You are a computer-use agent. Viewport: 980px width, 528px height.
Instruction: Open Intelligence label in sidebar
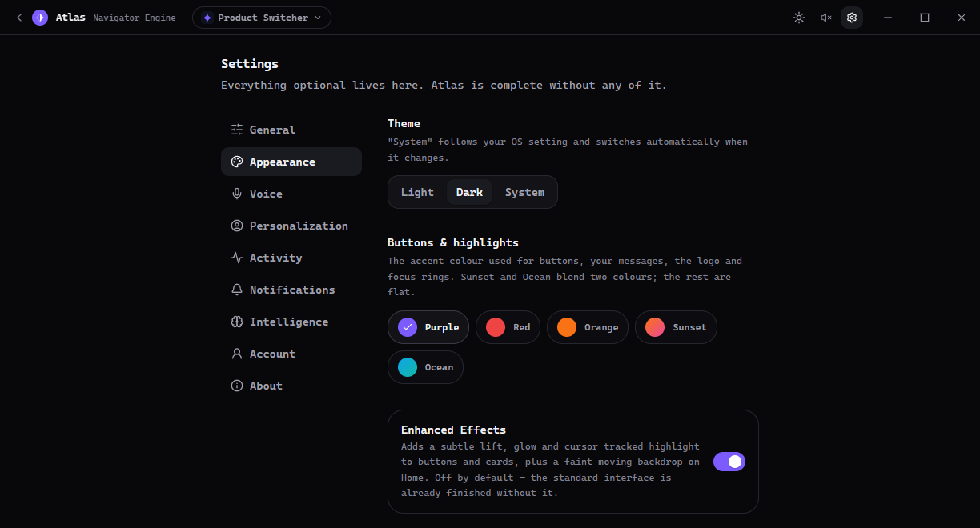click(x=289, y=322)
